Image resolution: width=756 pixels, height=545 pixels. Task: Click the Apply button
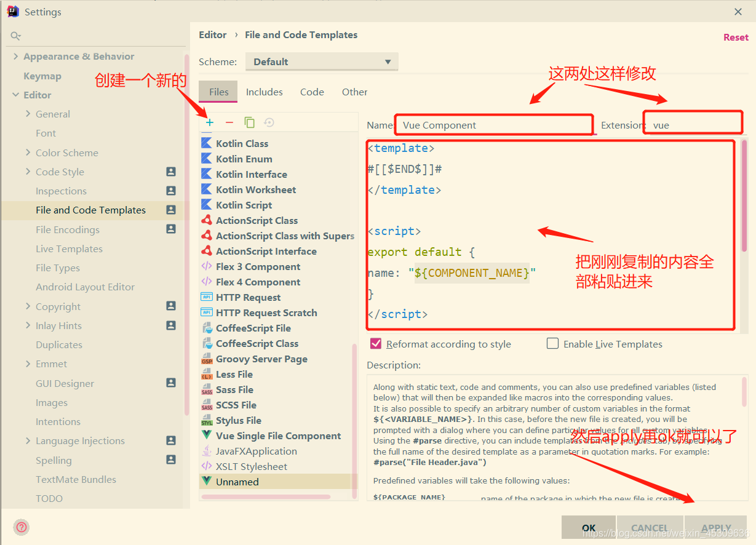point(716,528)
